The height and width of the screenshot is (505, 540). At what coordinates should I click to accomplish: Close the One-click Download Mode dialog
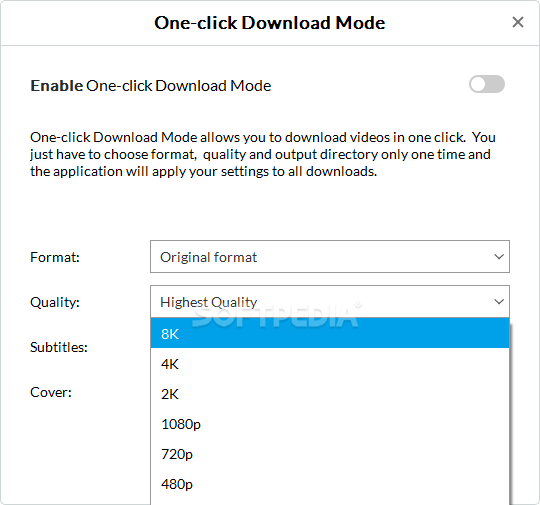click(x=518, y=22)
